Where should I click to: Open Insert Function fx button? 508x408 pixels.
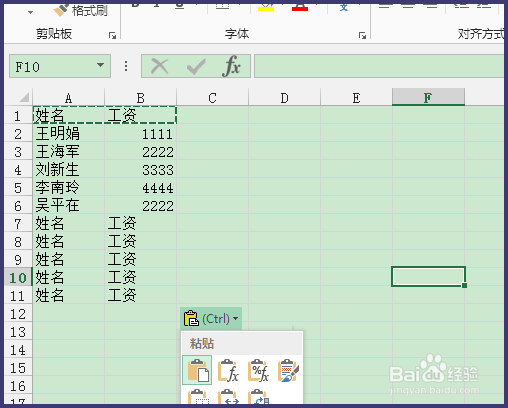[x=231, y=66]
